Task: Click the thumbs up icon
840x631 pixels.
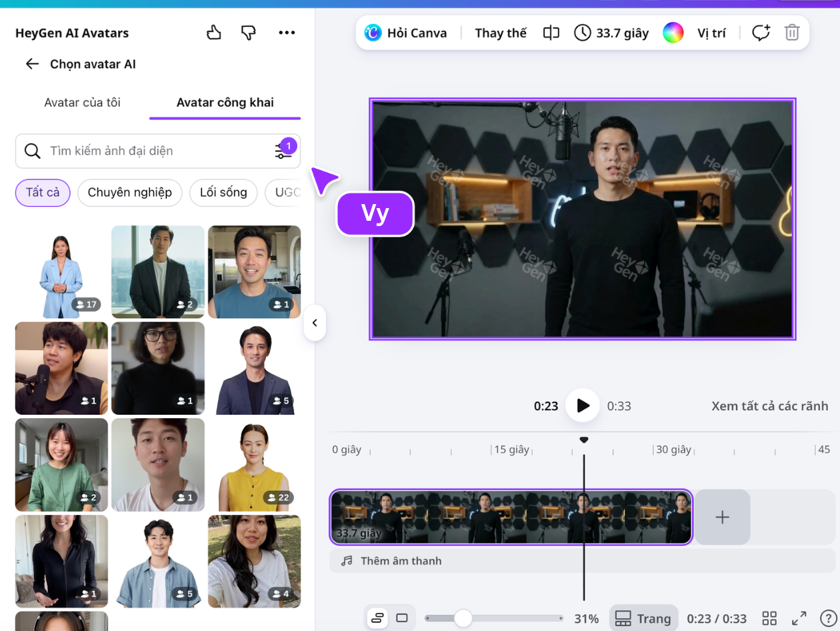Action: [214, 33]
